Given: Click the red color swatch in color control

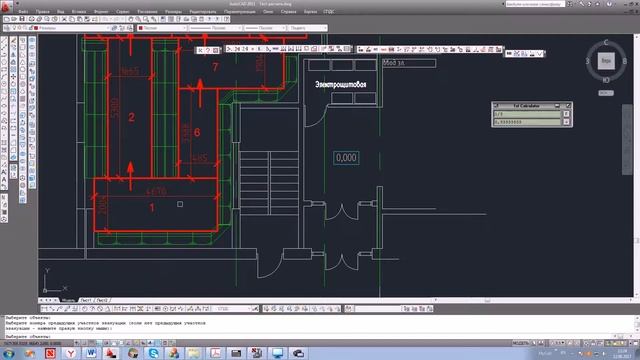Looking at the screenshot, I should point(141,28).
